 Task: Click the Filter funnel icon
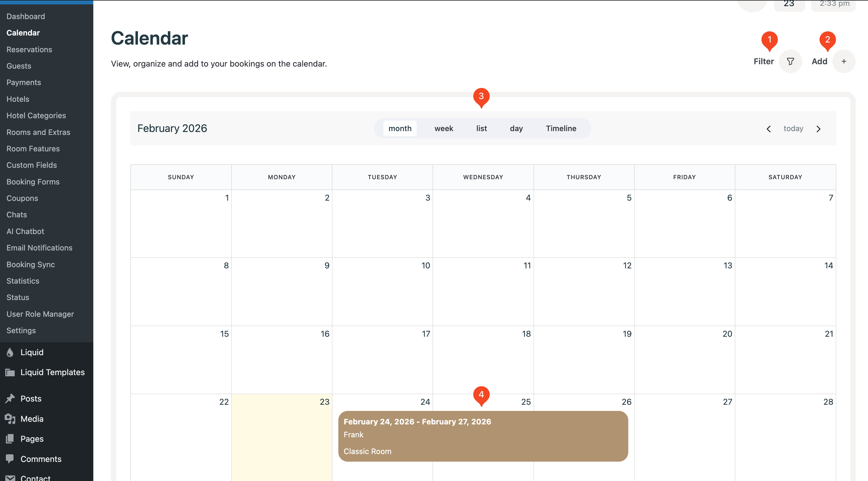click(790, 61)
